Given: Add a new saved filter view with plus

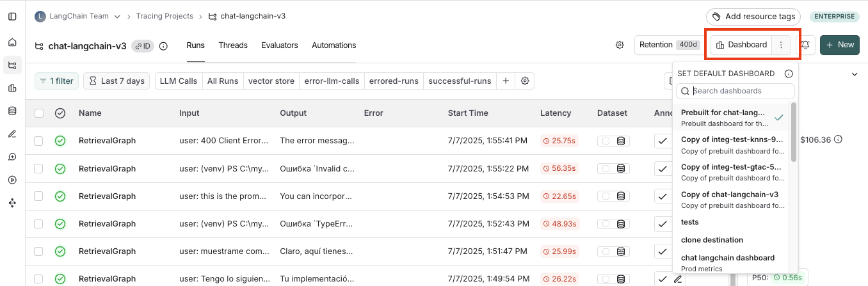Looking at the screenshot, I should 506,81.
